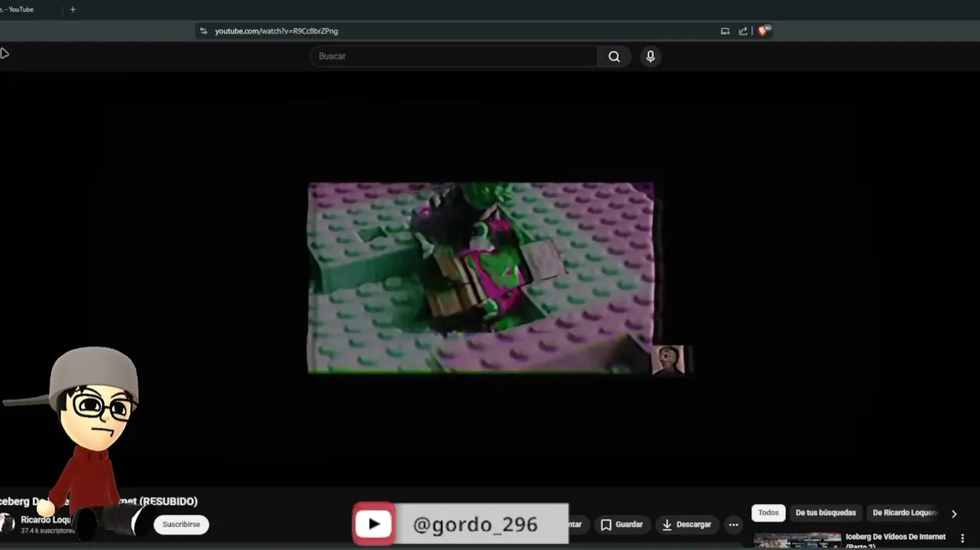Activate voice search microphone icon

click(x=650, y=57)
